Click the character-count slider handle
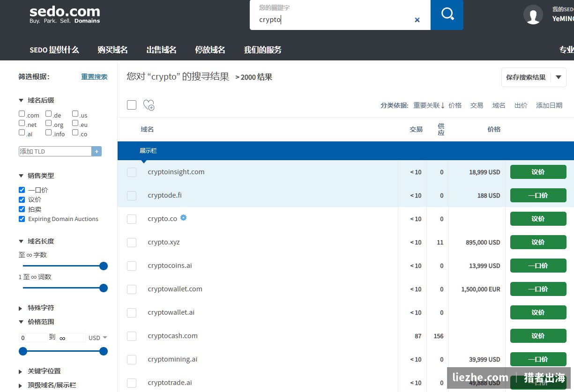The image size is (574, 392). point(104,266)
